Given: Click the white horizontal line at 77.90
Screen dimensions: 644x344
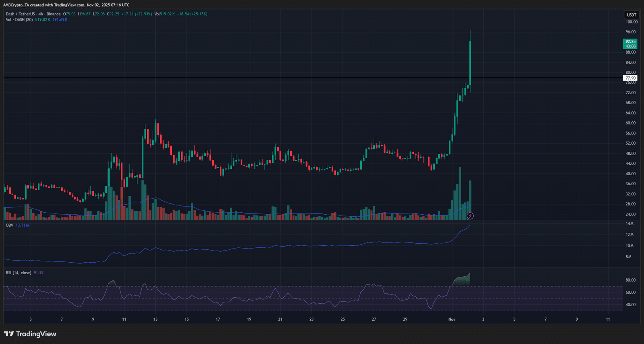Looking at the screenshot, I should coord(313,78).
